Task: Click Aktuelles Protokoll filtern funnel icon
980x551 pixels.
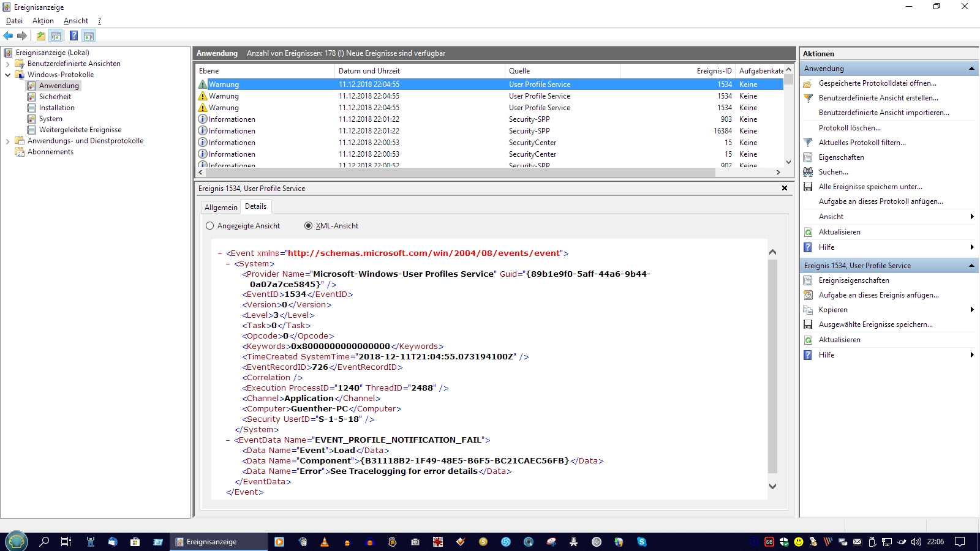Action: (x=808, y=143)
